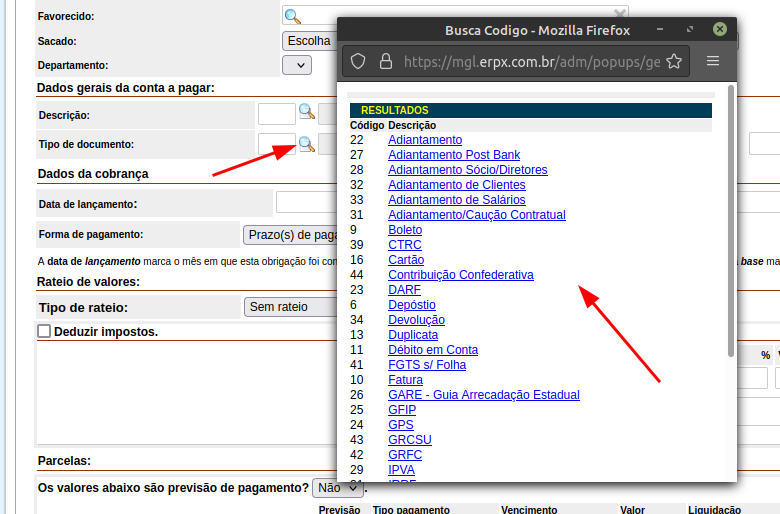Open previsão de pagamento Não dropdown
This screenshot has height=514, width=780.
click(x=338, y=488)
